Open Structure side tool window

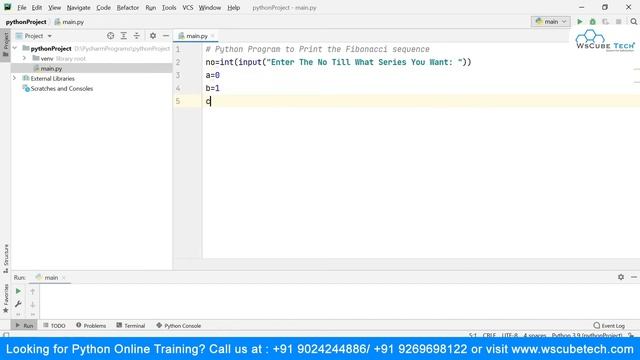tap(6, 258)
